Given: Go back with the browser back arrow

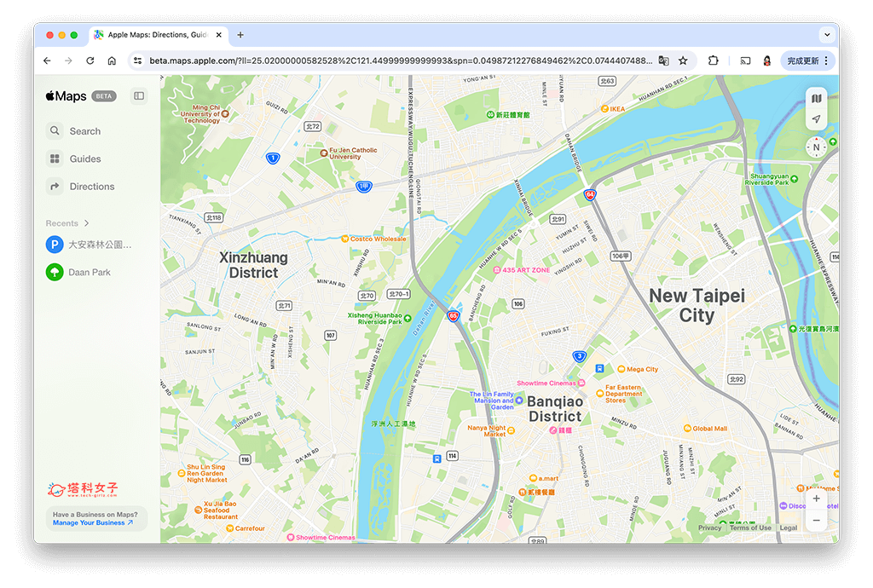Looking at the screenshot, I should [x=48, y=61].
